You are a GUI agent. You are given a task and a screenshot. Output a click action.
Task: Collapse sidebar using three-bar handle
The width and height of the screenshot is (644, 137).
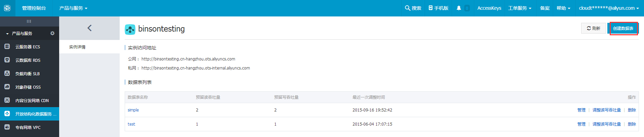click(x=29, y=21)
